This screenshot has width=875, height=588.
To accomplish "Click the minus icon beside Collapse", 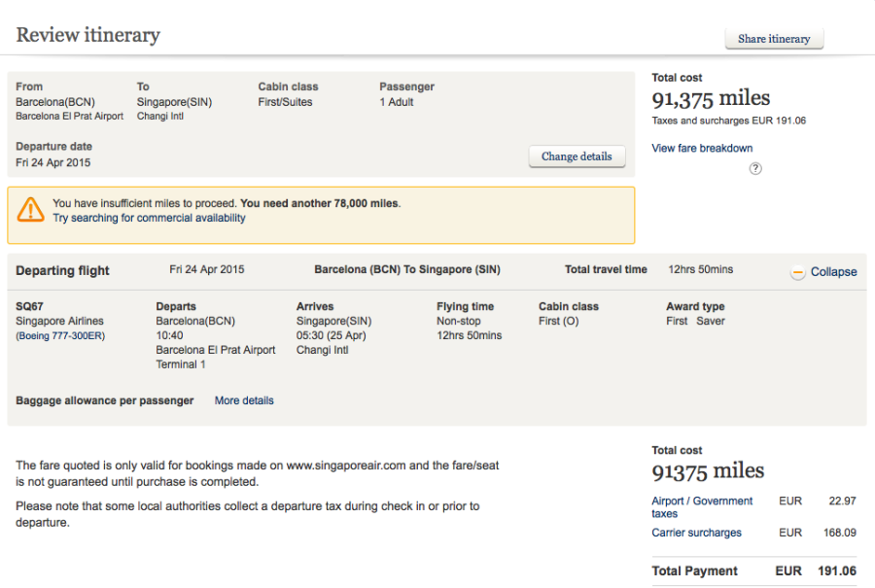I will point(798,272).
